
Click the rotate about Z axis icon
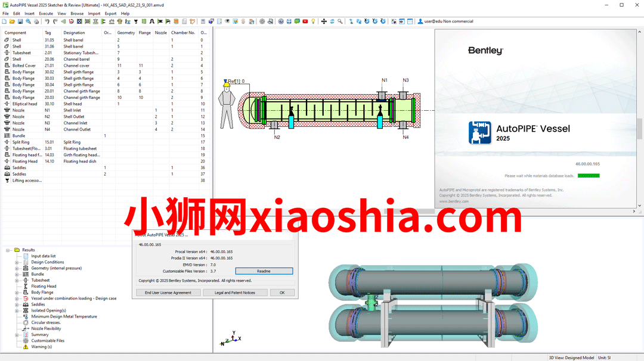tap(383, 21)
